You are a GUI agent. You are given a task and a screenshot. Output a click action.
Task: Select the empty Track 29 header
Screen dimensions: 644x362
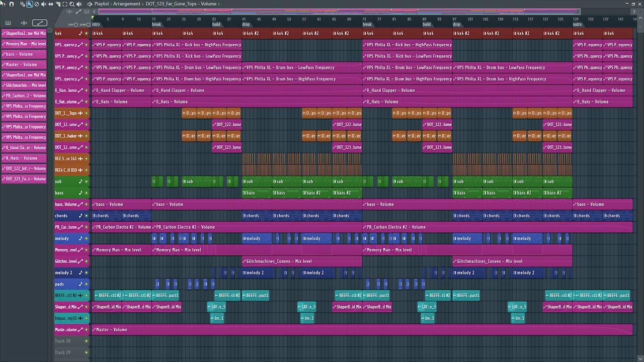click(x=71, y=352)
